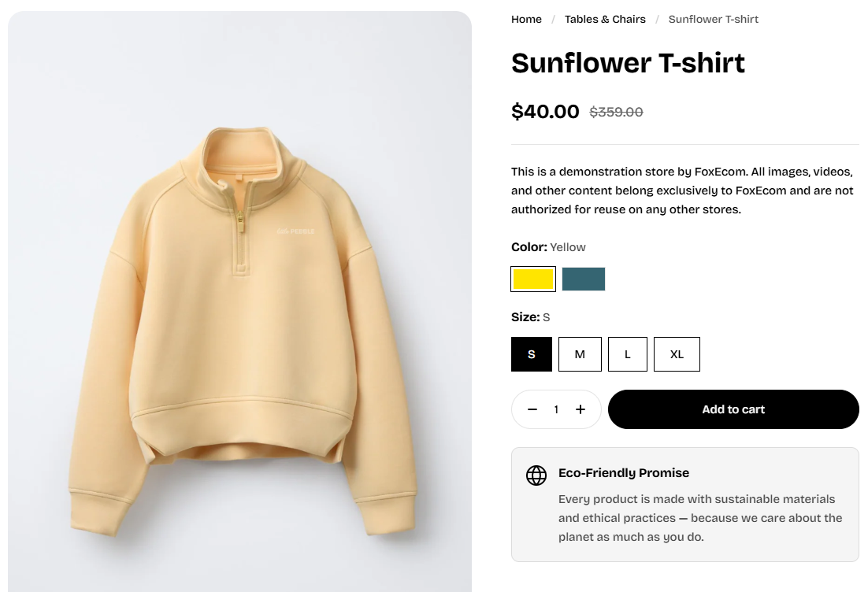Screen dimensions: 868x592
Task: Choose size M option
Action: tap(580, 354)
